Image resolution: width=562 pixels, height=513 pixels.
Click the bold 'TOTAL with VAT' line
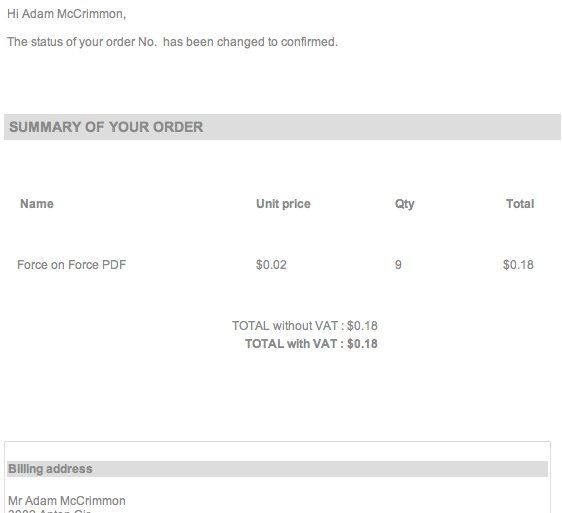click(x=311, y=343)
